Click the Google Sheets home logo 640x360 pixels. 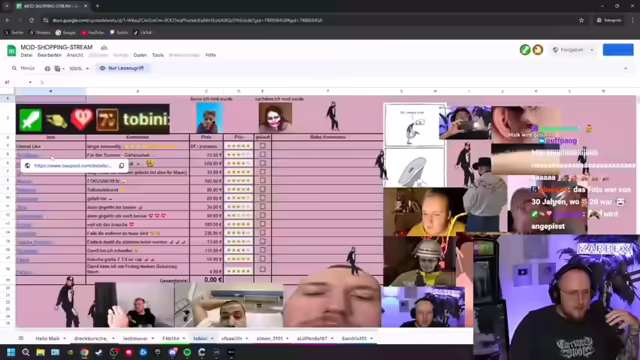click(x=11, y=51)
